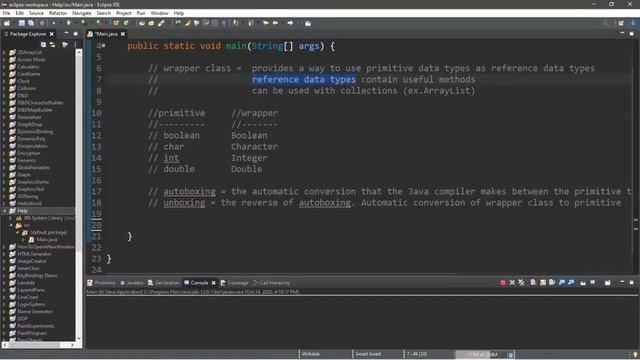The width and height of the screenshot is (640, 360).
Task: Open the Navigate menu
Action: coord(82,13)
